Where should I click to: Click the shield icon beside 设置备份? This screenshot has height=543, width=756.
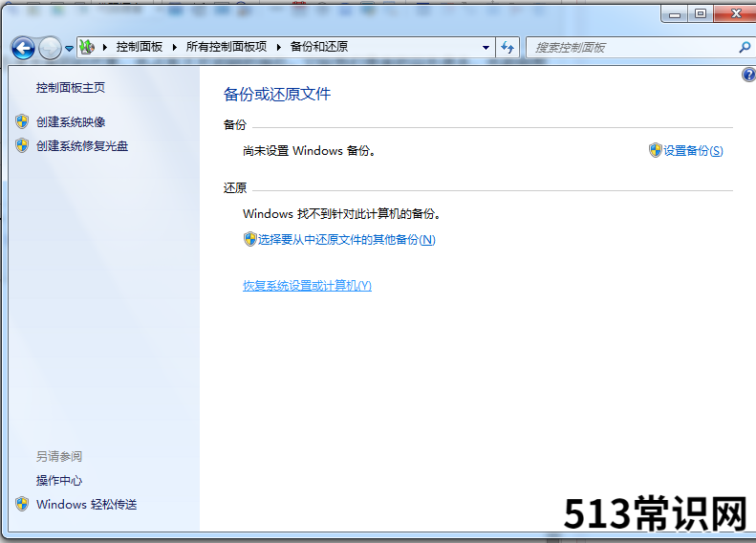click(x=656, y=150)
